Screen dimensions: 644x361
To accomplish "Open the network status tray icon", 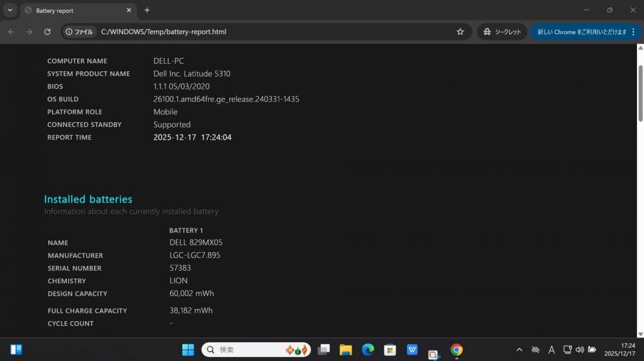I will (x=567, y=349).
